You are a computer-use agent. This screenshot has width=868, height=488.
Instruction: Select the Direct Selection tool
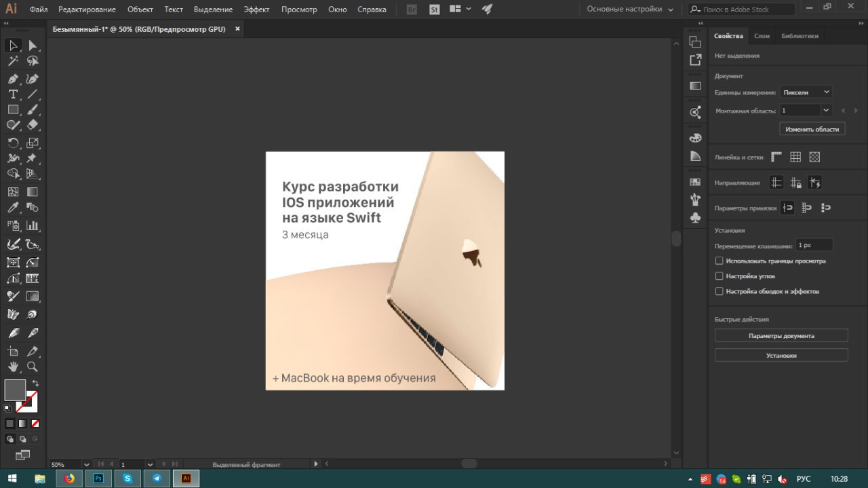pyautogui.click(x=33, y=45)
